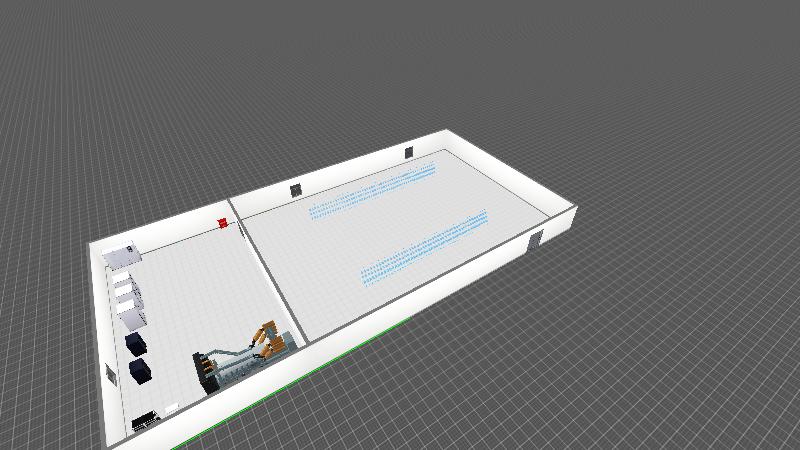Click the gray panel on the left wall
The width and height of the screenshot is (800, 450).
110,372
